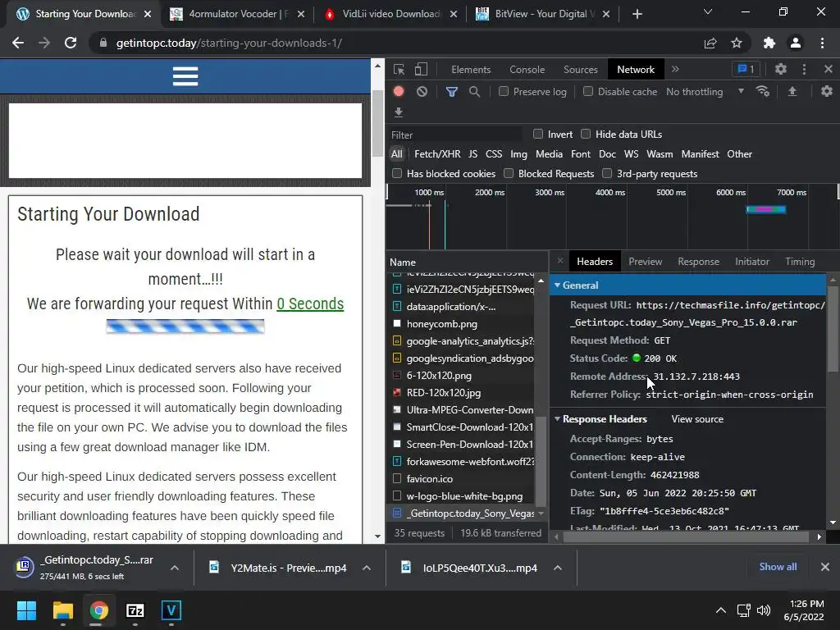Image resolution: width=840 pixels, height=630 pixels.
Task: Open options for IoLP5Qee40T mp4 download
Action: 558,568
